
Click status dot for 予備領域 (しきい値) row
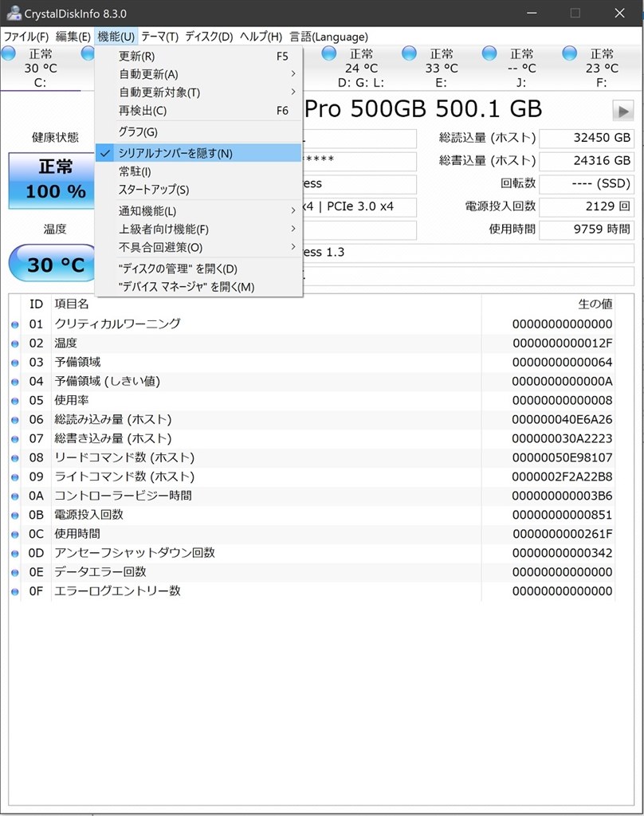point(15,382)
